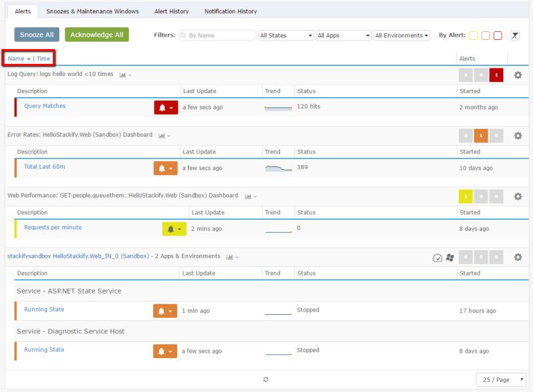This screenshot has height=392, width=533.
Task: Open red bell dropdown for Query Matches
Action: [166, 107]
